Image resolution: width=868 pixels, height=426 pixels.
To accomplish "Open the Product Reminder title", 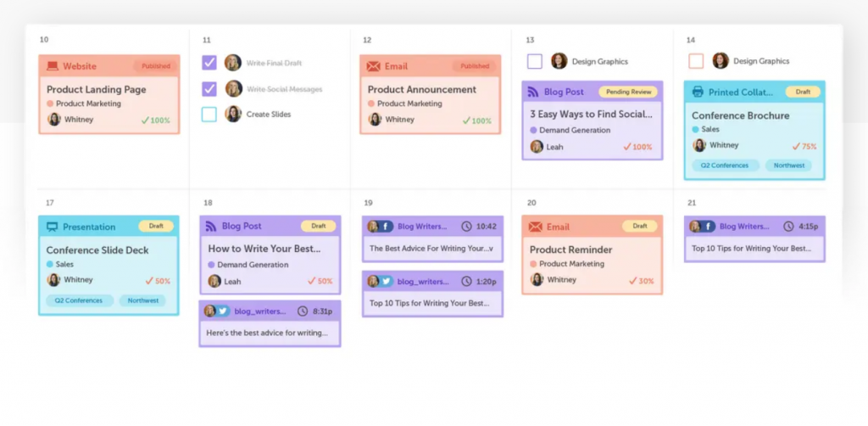I will pyautogui.click(x=570, y=249).
